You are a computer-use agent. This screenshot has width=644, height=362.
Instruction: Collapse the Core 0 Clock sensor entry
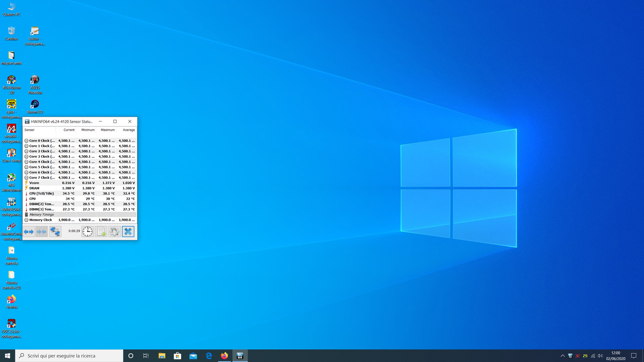26,141
